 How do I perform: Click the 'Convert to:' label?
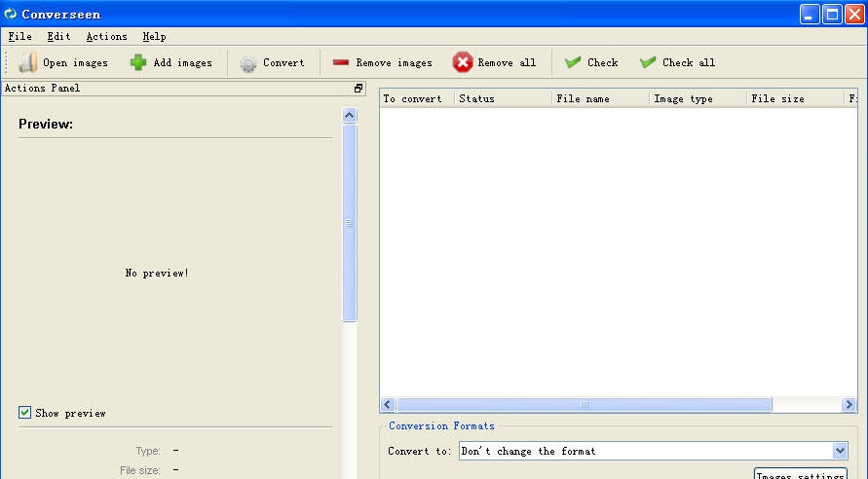pos(419,451)
